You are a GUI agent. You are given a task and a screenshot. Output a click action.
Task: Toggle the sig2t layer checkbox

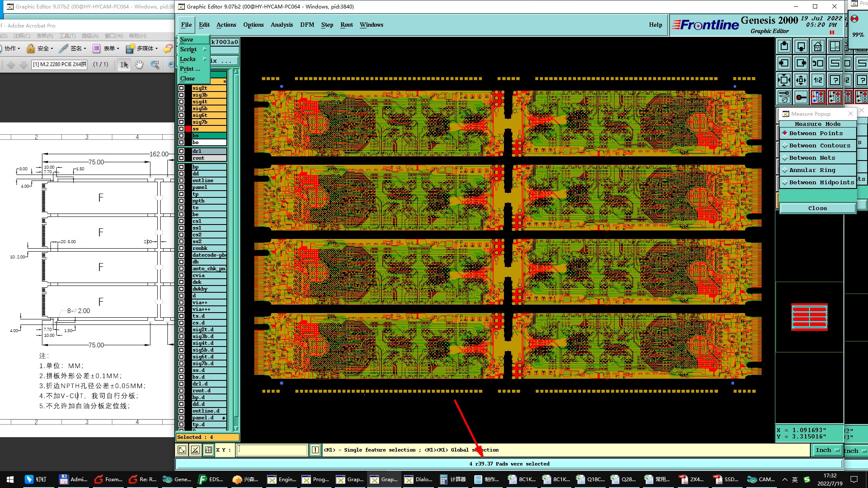181,88
